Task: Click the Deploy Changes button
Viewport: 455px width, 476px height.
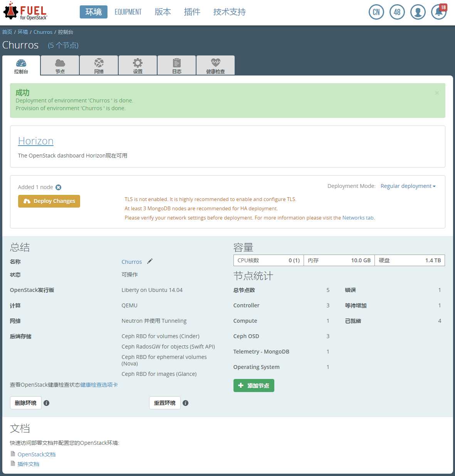Action: click(49, 201)
